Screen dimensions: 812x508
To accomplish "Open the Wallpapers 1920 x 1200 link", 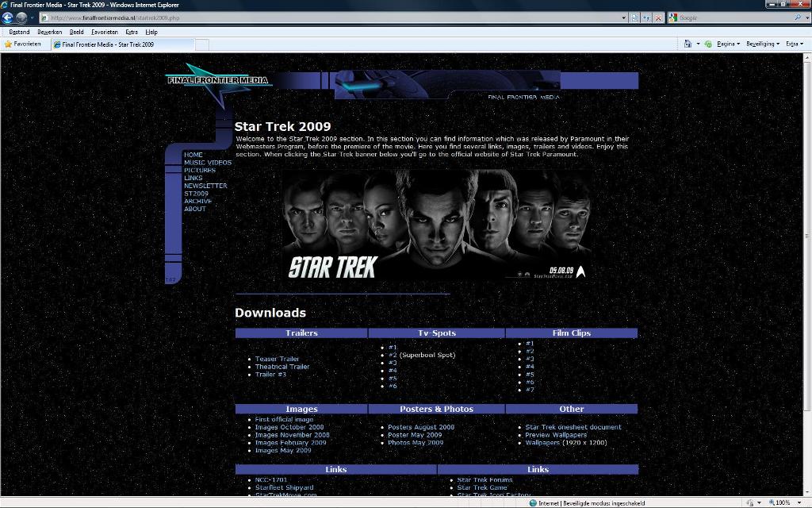I will coord(542,443).
